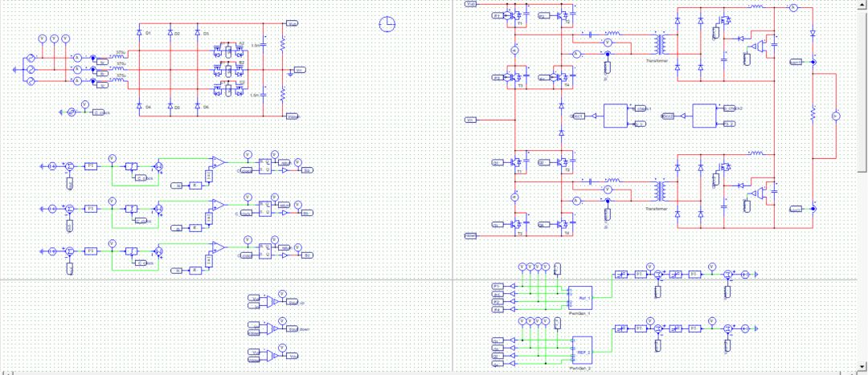Select upper resonant inductor before the transformer

click(x=612, y=33)
